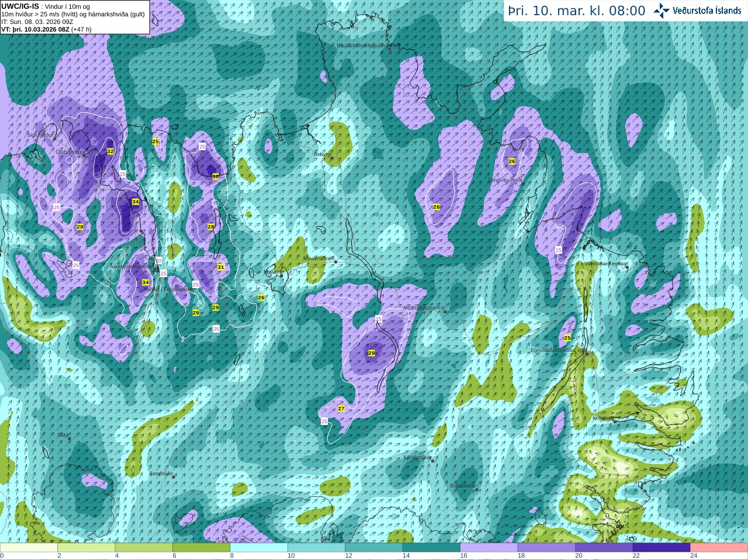Click the Eyjabakkar station label
This screenshot has width=748, height=560.
point(463,485)
